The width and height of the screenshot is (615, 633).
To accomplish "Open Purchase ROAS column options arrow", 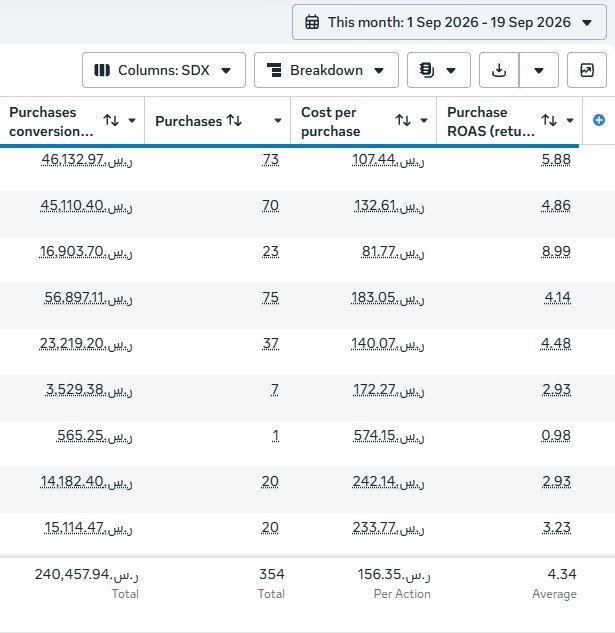I will [x=570, y=120].
